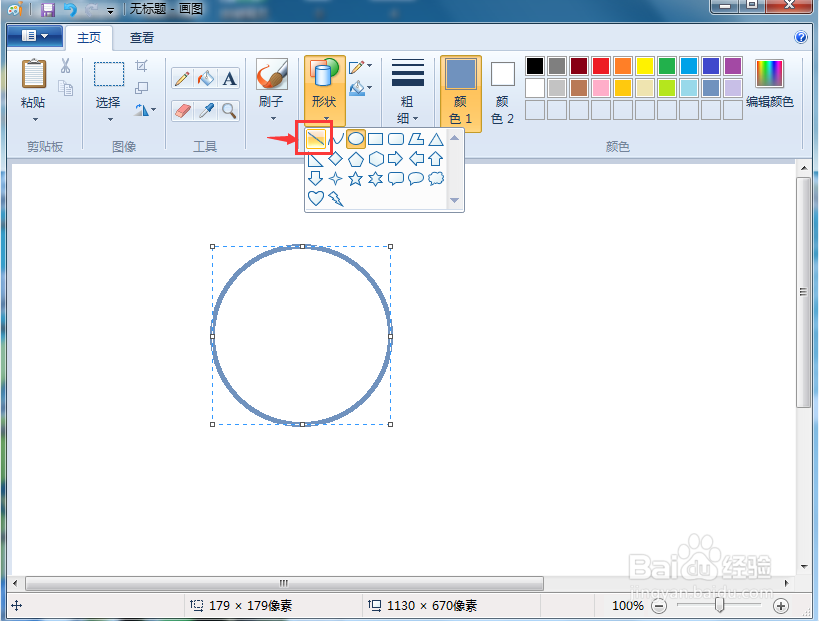Click the horizontal scrollbar thumb

click(284, 583)
